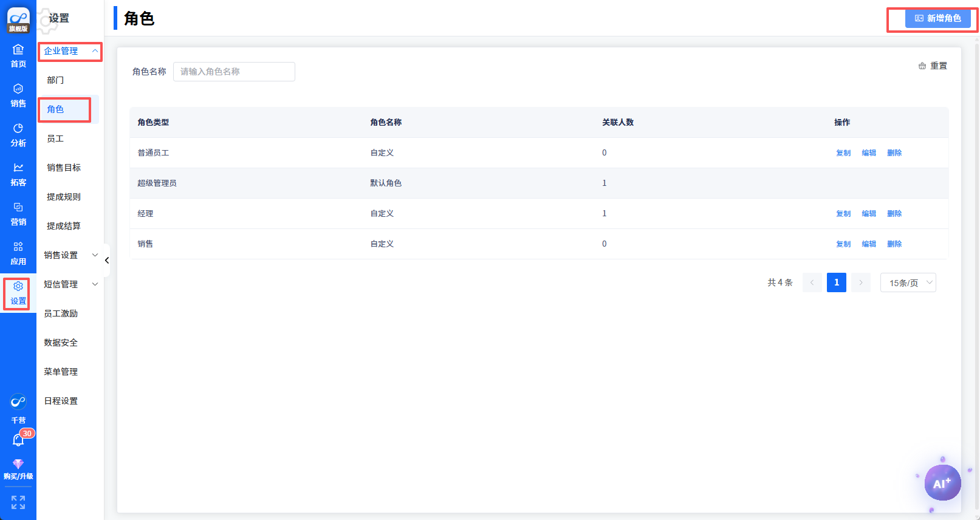Toggle fullscreen with the expand arrows icon
The width and height of the screenshot is (980, 520).
pos(18,502)
